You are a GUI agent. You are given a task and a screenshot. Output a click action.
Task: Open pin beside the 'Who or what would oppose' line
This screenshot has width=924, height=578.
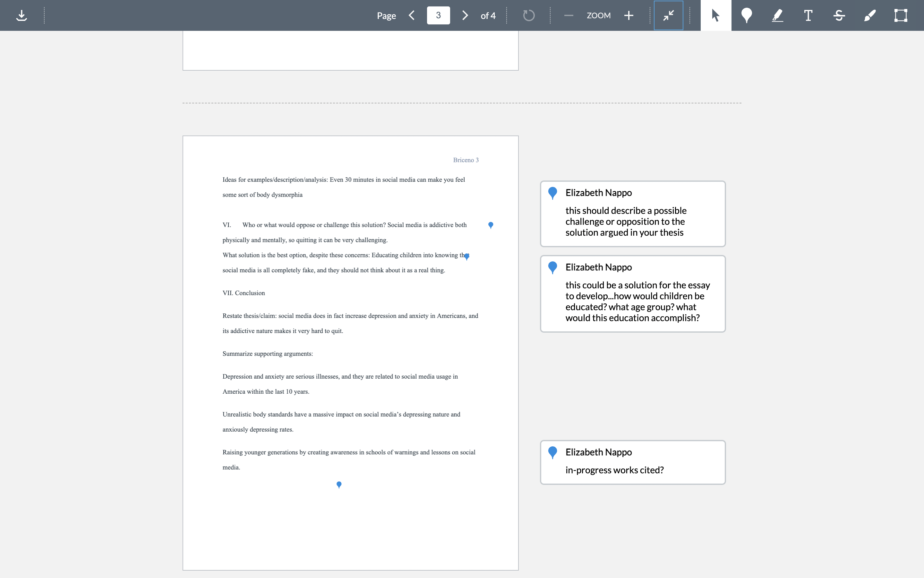tap(491, 225)
